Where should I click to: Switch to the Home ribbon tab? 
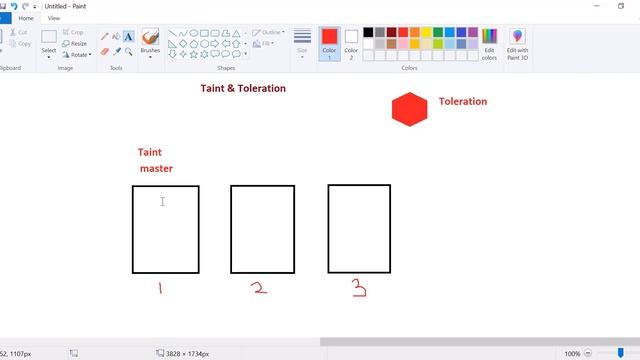tap(26, 18)
